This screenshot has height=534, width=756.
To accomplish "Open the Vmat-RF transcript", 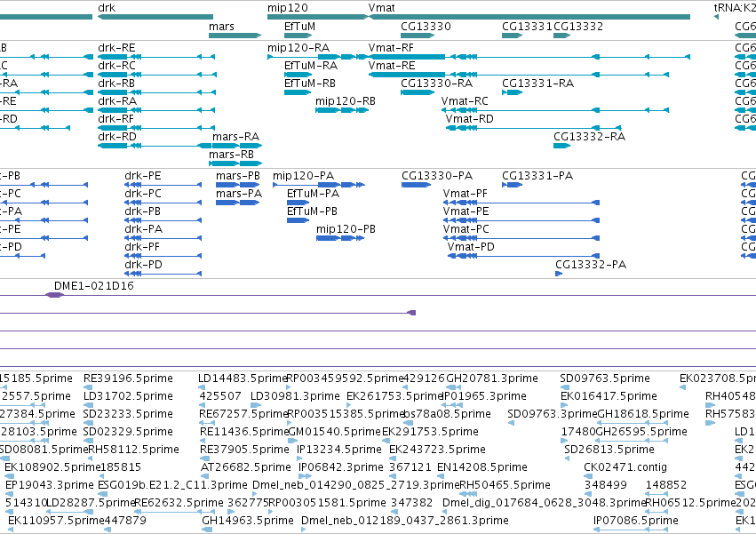I will [529, 57].
